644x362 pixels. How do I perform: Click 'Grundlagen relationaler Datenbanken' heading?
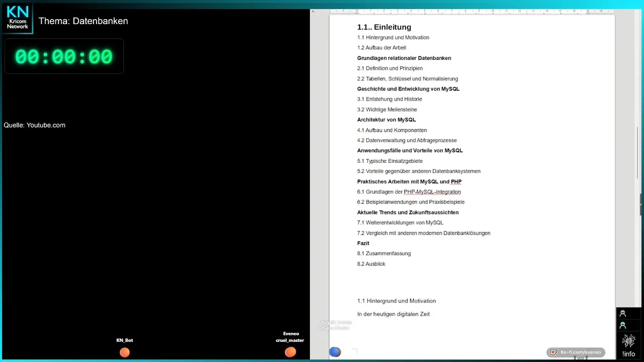404,58
